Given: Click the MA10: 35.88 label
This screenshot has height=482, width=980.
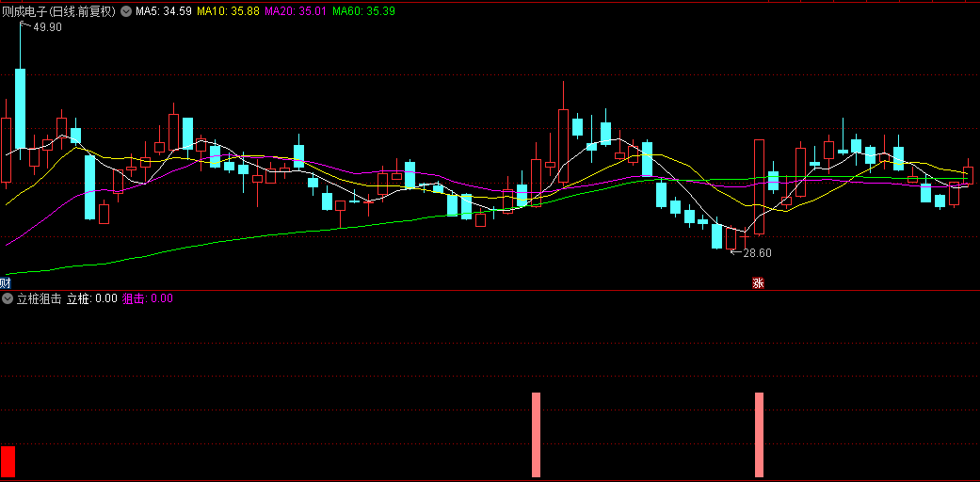Looking at the screenshot, I should 228,10.
